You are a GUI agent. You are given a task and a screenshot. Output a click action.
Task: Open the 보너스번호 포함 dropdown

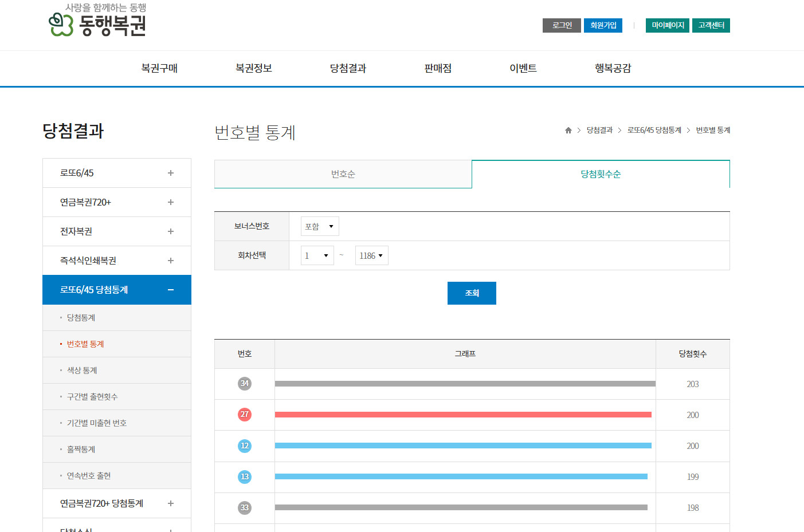click(x=320, y=226)
